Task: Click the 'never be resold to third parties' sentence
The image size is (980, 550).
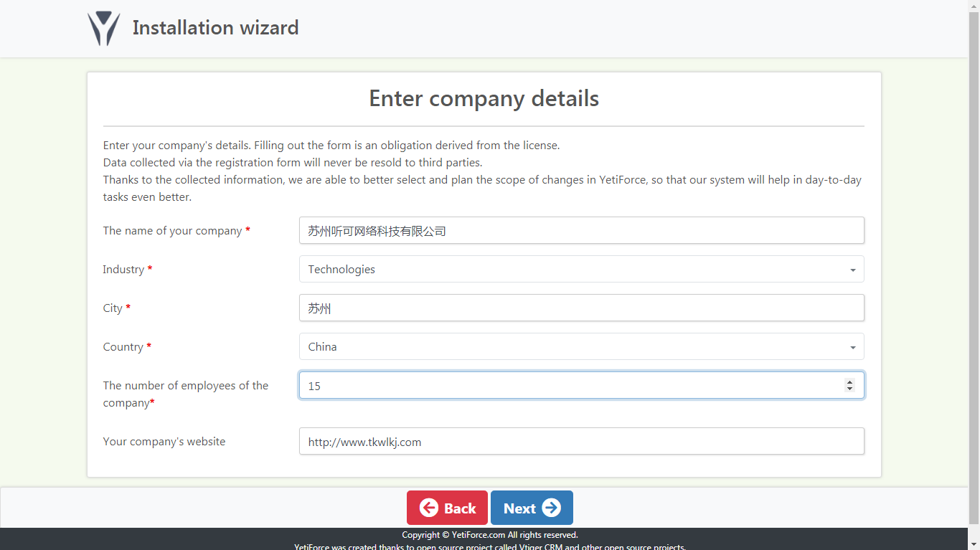Action: [293, 163]
